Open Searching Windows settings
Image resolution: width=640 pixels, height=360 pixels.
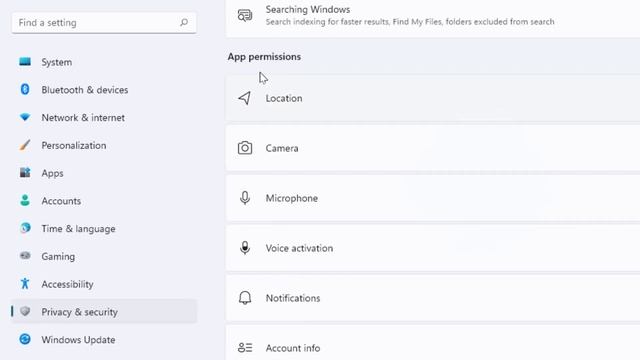pyautogui.click(x=433, y=18)
